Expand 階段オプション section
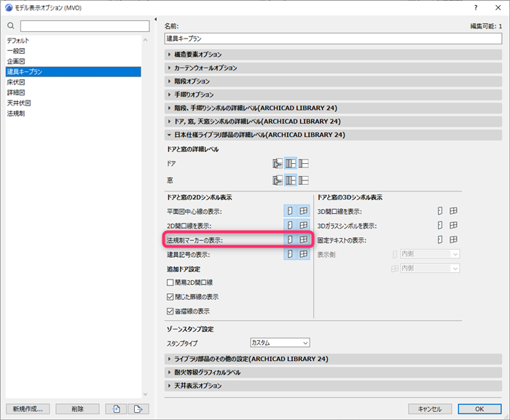Screen dimensions: 510x420 point(333,82)
